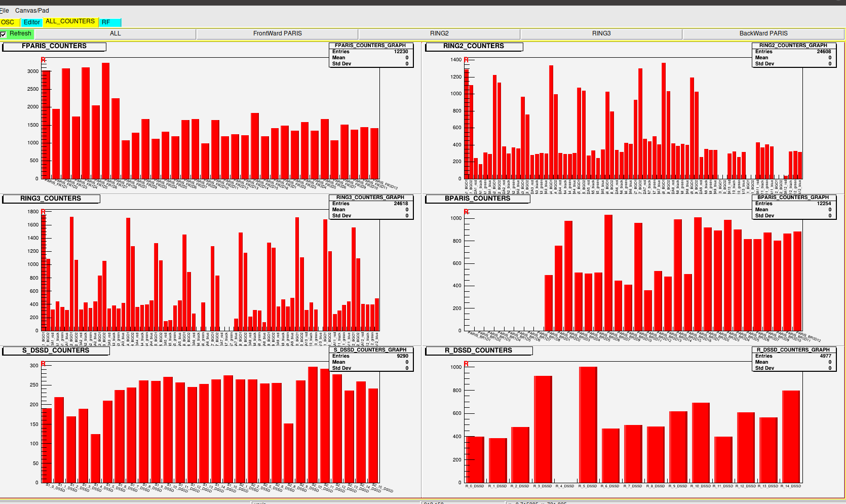Show the RING2 view button
Image resolution: width=846 pixels, height=504 pixels.
pos(439,33)
